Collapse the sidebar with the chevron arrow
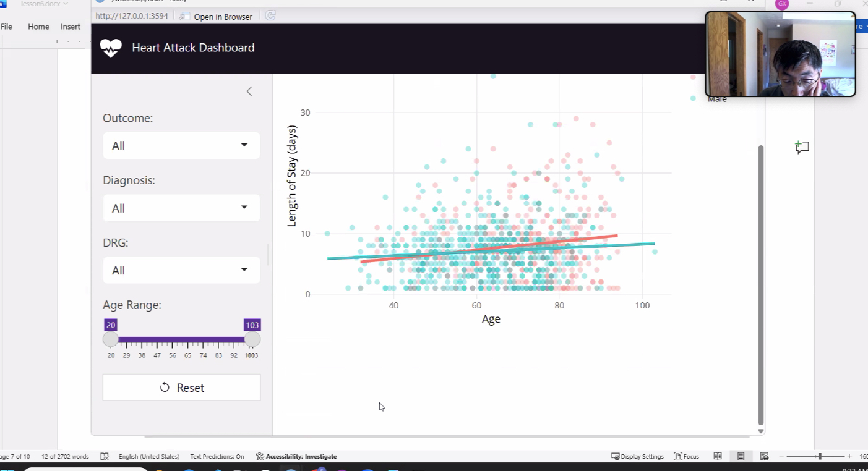Screen dimensions: 868x471 [249, 91]
